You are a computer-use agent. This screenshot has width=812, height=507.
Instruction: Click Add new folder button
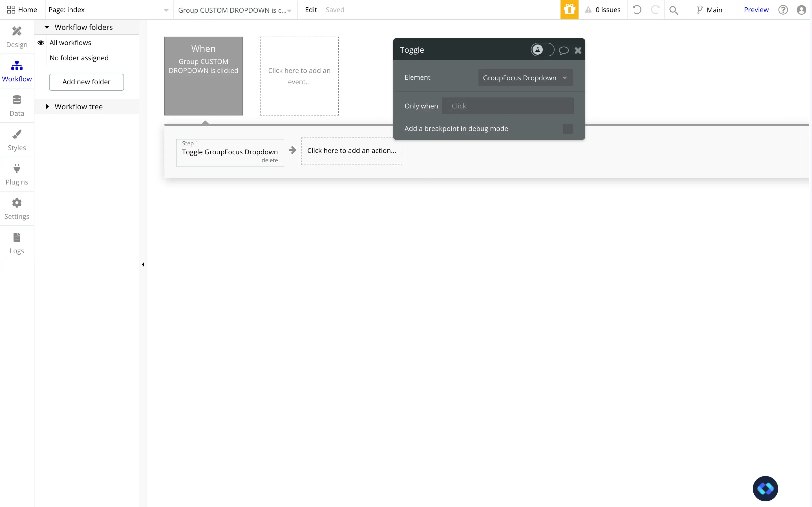tap(87, 81)
